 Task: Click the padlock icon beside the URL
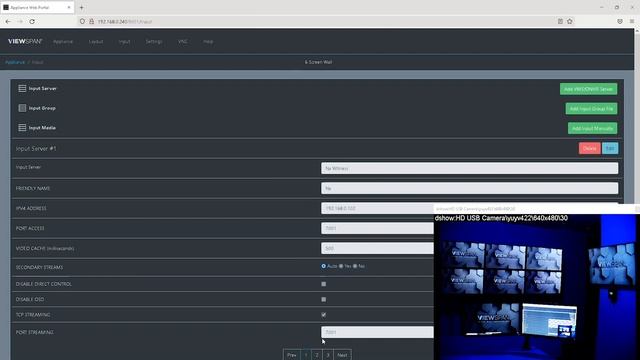[91, 21]
